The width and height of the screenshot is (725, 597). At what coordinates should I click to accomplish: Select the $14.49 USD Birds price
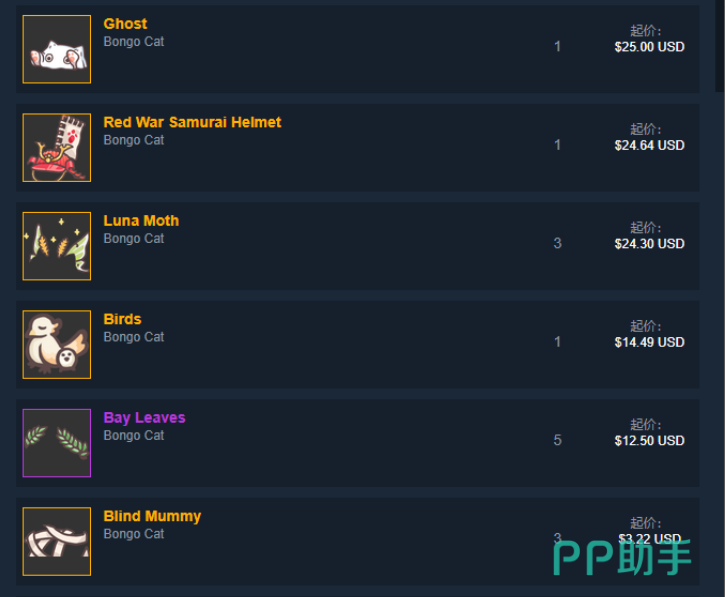click(x=649, y=342)
